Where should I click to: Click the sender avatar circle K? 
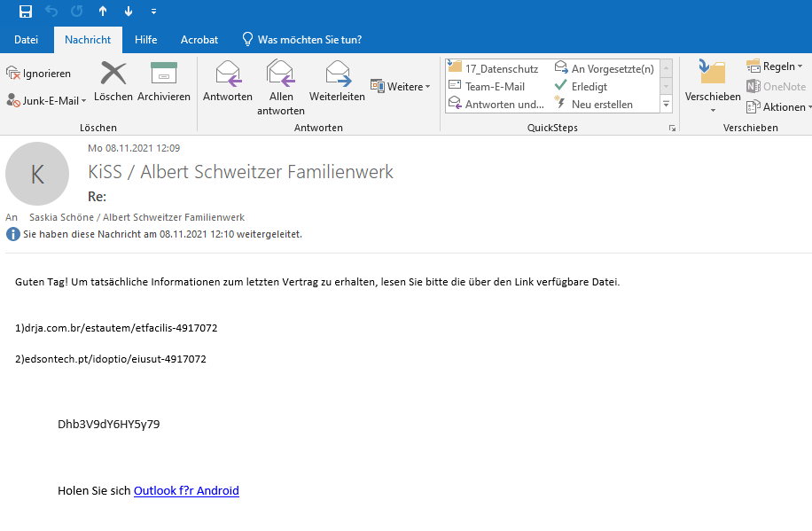point(37,174)
